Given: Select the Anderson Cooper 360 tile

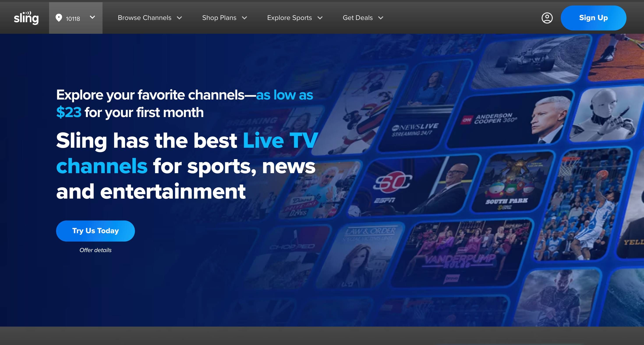Looking at the screenshot, I should coord(508,117).
